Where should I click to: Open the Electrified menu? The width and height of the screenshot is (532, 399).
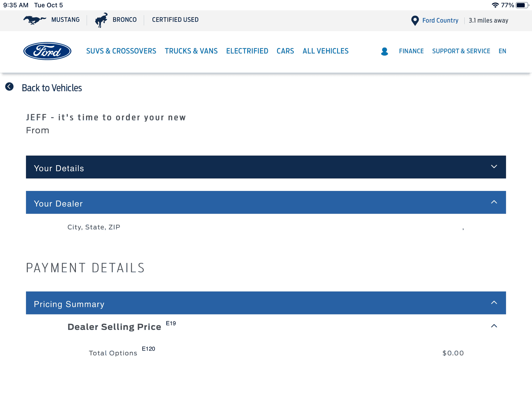coord(247,51)
